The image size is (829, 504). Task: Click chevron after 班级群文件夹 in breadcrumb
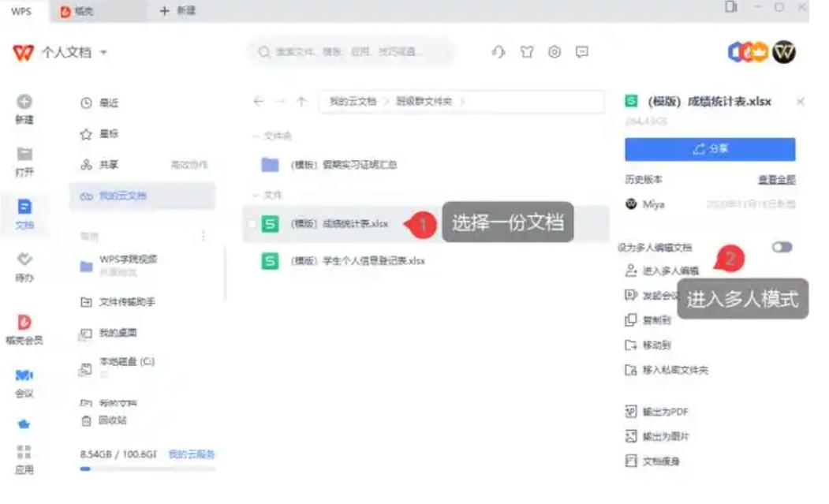click(462, 101)
